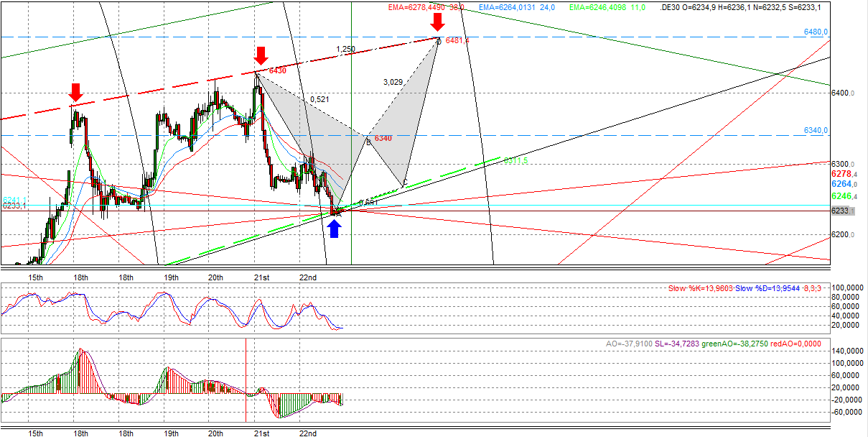868x437 pixels.
Task: Click the current price tag 6233,1 on the right axis
Action: point(841,211)
